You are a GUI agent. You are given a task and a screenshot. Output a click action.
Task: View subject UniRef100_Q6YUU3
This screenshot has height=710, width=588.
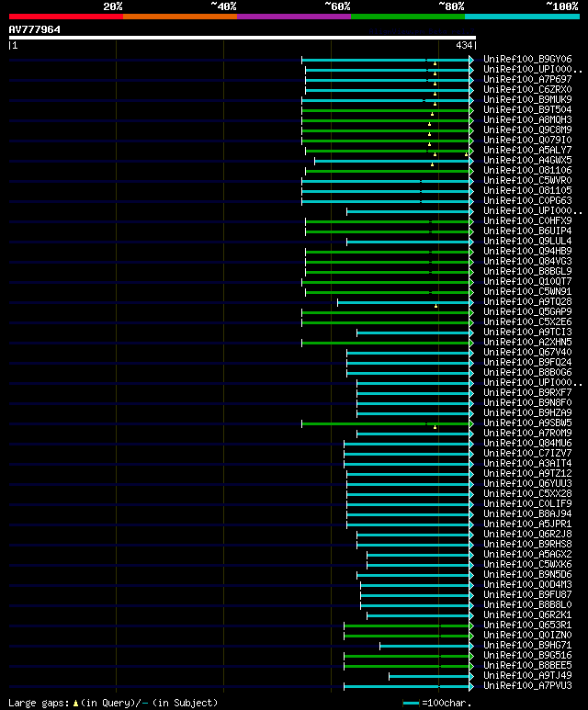pyautogui.click(x=527, y=484)
